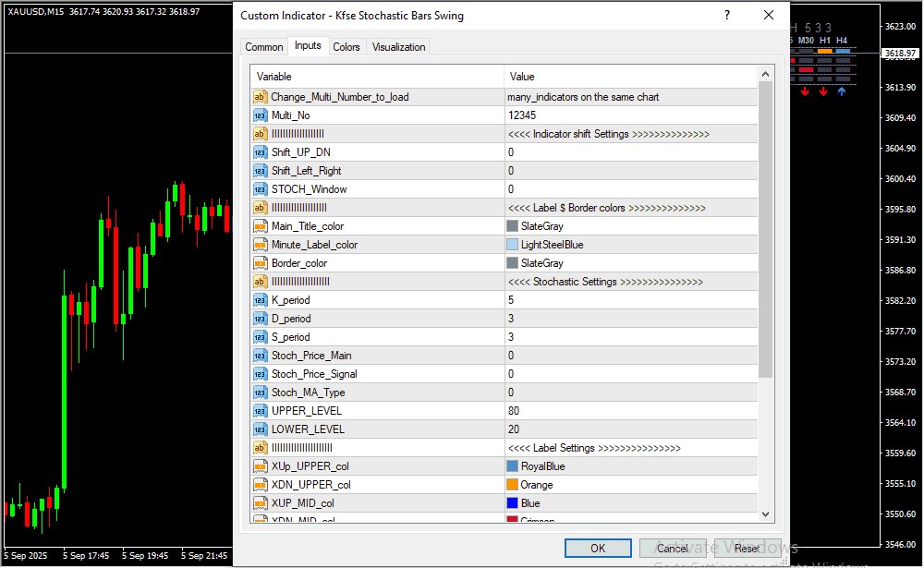
Task: Open the Visualization tab
Action: pyautogui.click(x=398, y=47)
